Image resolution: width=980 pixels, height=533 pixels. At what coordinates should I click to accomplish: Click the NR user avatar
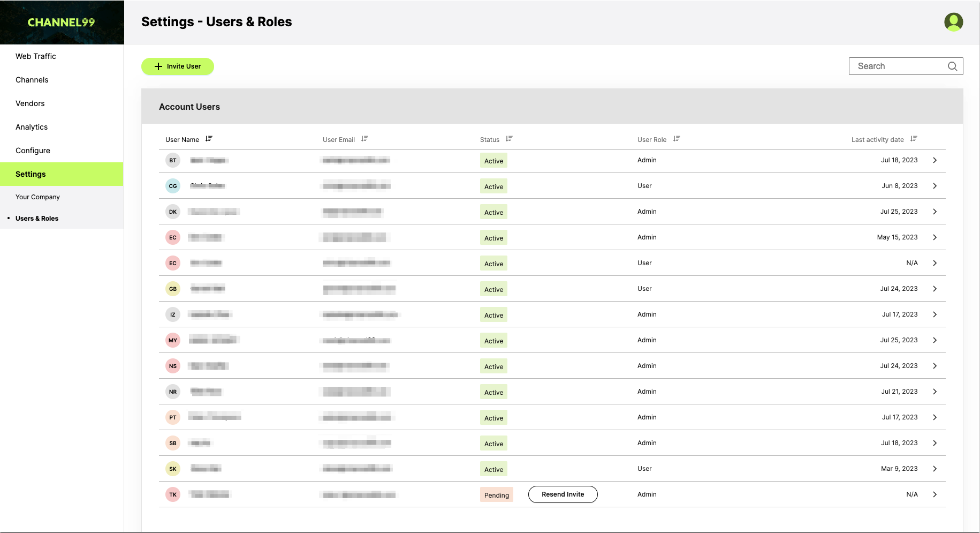pos(173,392)
